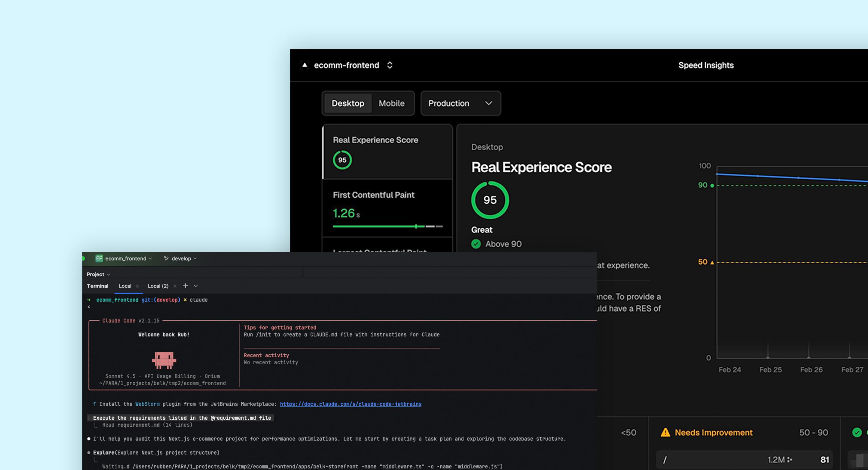868x470 pixels.
Task: Click the green check icon right of Needs Improvement
Action: [857, 432]
